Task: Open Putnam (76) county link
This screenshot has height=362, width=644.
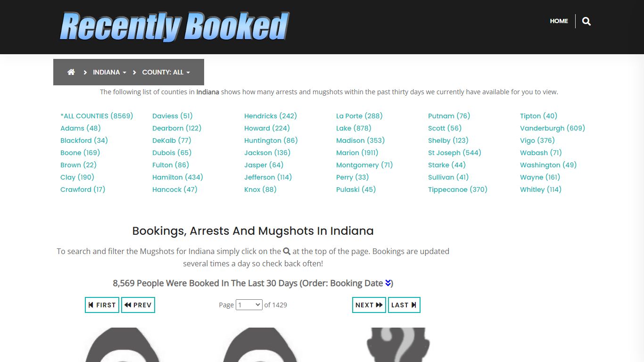Action: click(x=449, y=116)
